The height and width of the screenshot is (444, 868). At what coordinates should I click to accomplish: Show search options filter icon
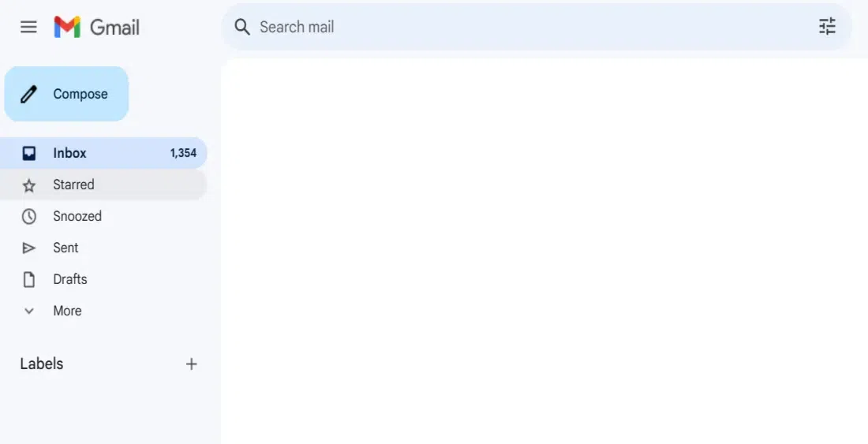click(827, 27)
